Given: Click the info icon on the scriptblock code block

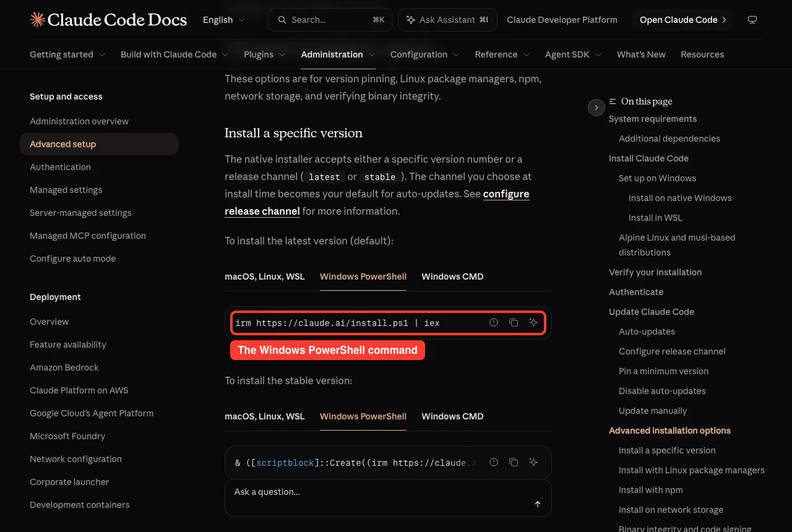Looking at the screenshot, I should (494, 462).
